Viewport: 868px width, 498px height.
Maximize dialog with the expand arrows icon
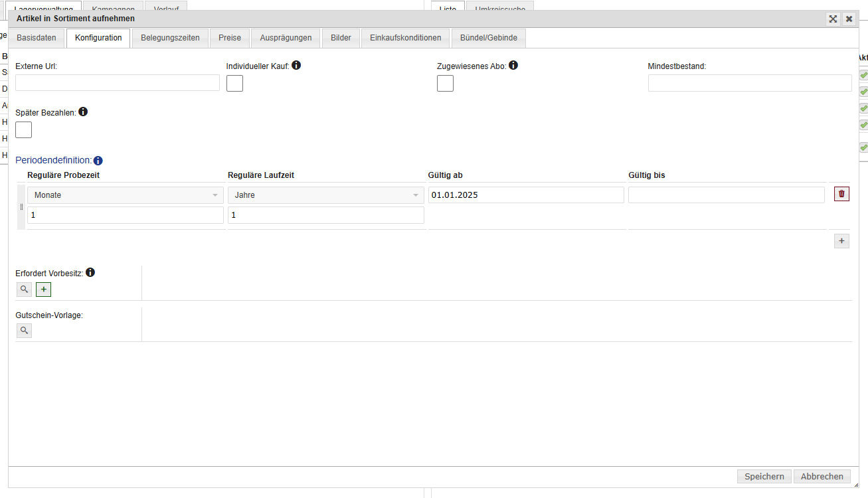tap(833, 19)
